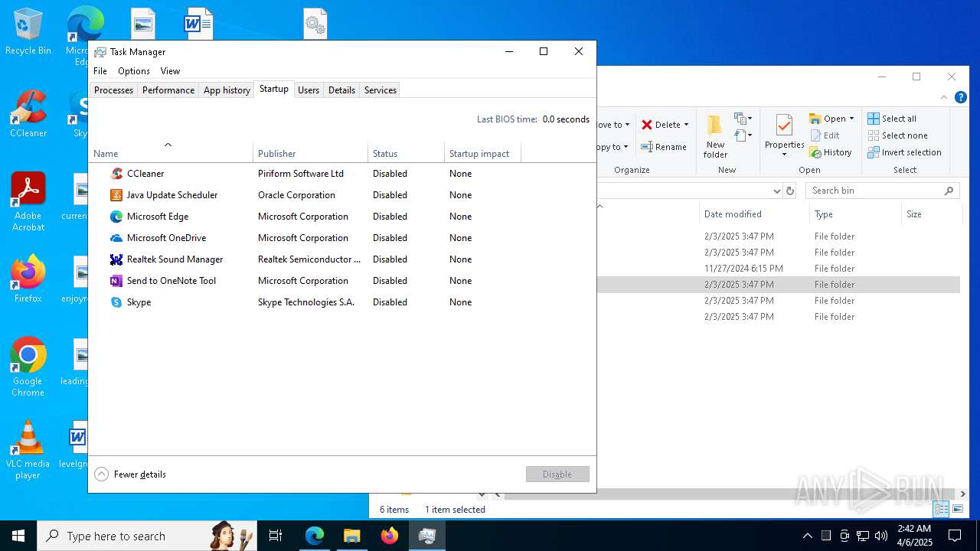Click Rename in Explorer ribbon
980x551 pixels.
point(664,147)
